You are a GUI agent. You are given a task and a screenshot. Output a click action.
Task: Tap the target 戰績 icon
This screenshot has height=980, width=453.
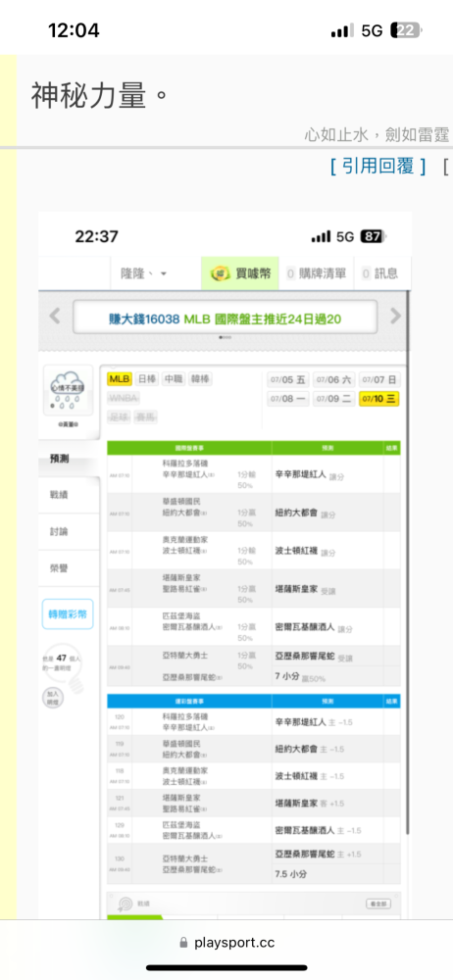pos(126,904)
